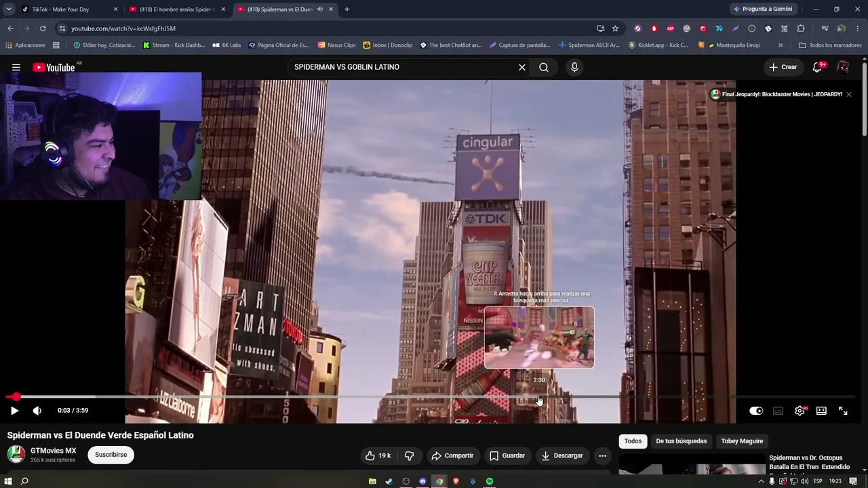Clear the search box text
The width and height of the screenshot is (868, 488).
click(522, 67)
